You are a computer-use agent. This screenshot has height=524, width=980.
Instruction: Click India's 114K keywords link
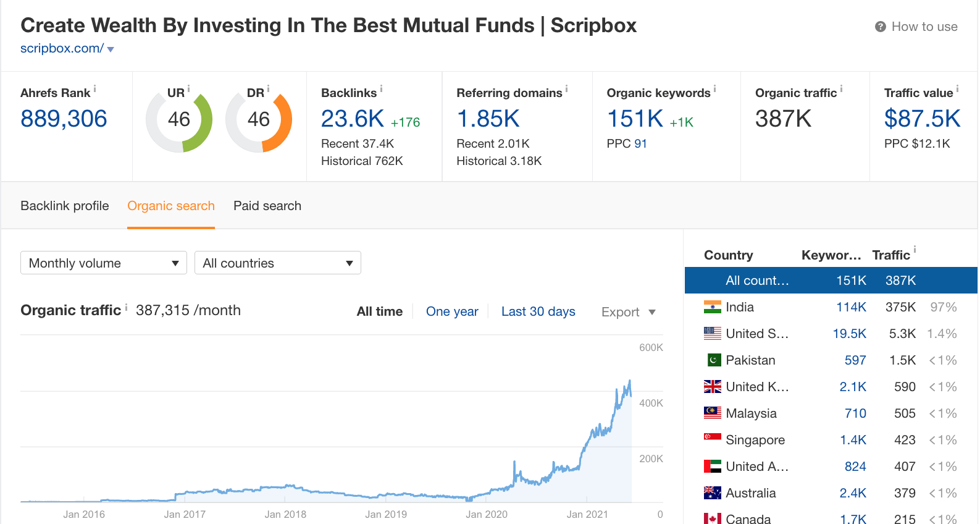pyautogui.click(x=850, y=307)
